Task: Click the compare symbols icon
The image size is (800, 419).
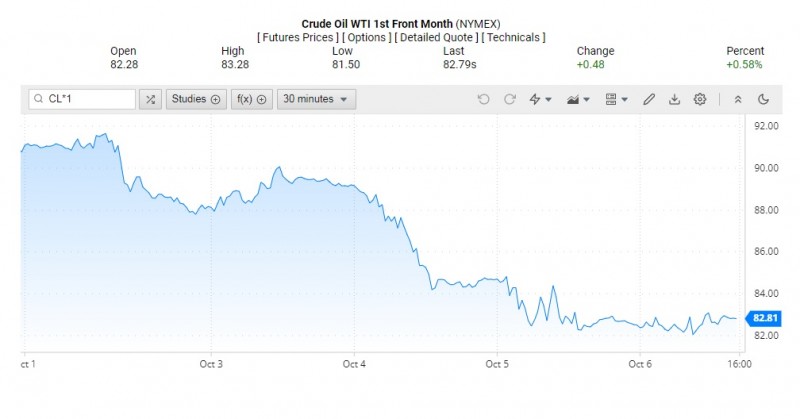Action: point(150,99)
